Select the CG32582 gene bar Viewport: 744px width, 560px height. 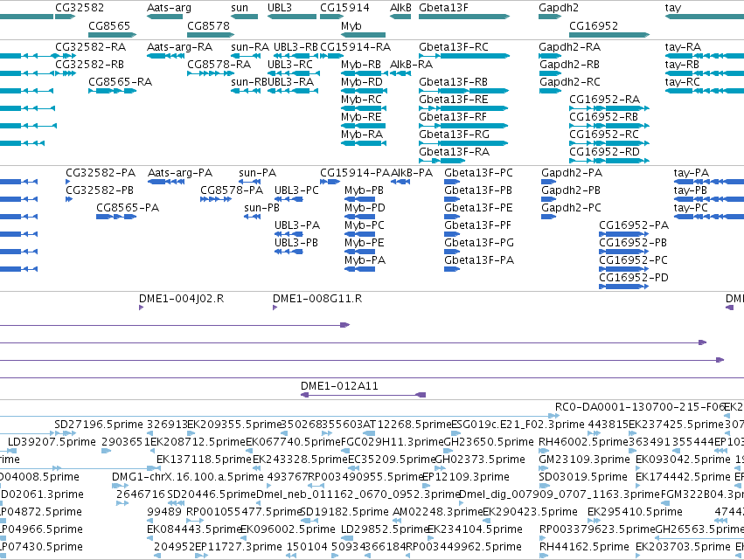[65, 17]
